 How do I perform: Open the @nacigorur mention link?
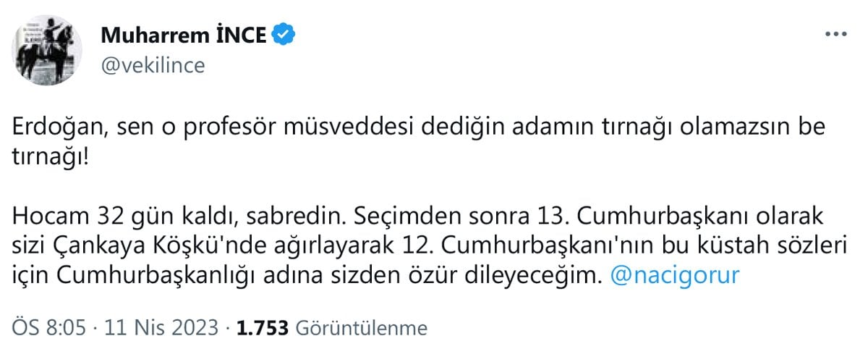675,277
